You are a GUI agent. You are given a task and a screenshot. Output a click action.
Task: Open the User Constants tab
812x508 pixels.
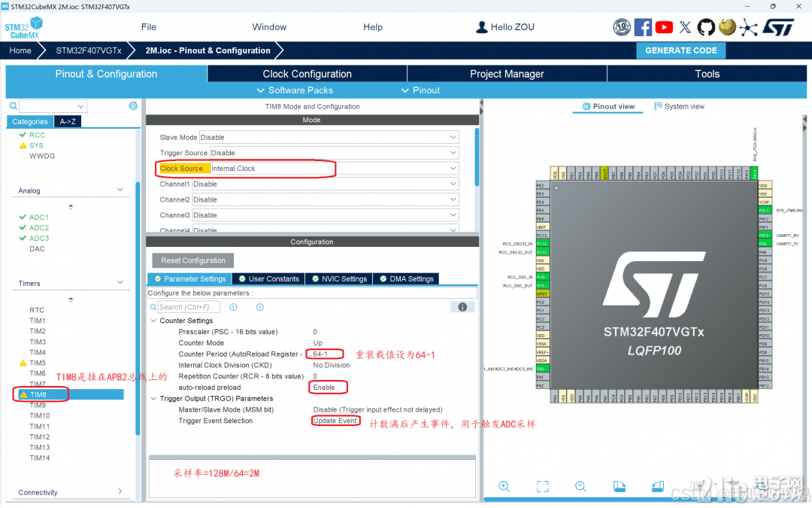coord(268,279)
